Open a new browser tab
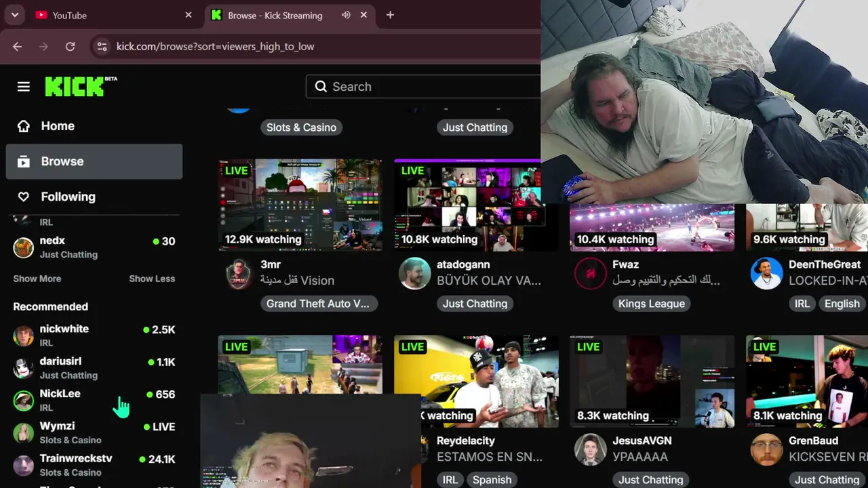The width and height of the screenshot is (868, 488). (390, 15)
